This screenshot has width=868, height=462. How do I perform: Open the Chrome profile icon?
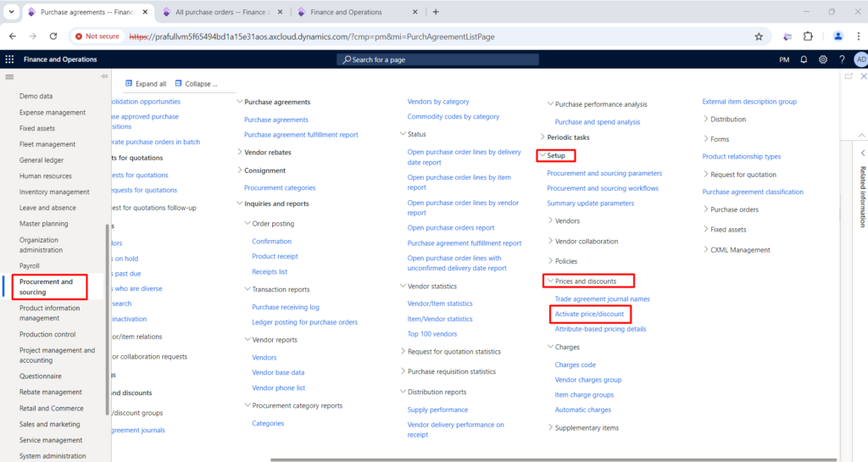click(838, 36)
